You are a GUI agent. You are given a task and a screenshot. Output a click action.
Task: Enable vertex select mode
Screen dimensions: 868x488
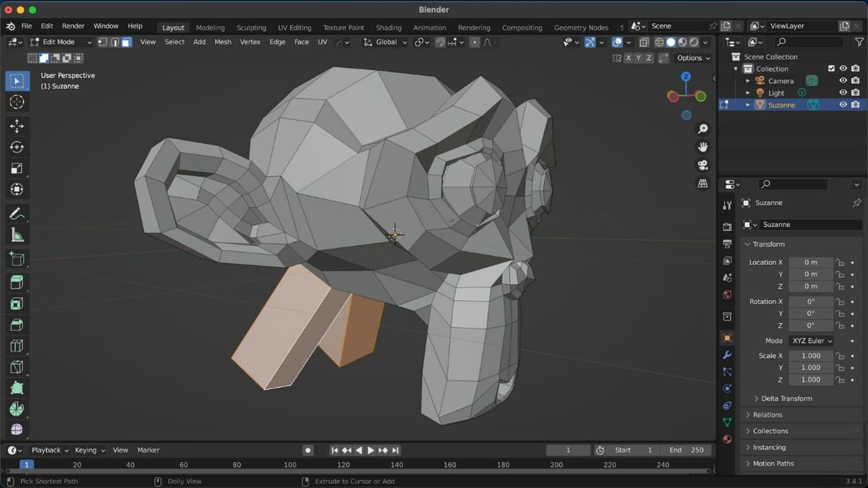(x=102, y=42)
